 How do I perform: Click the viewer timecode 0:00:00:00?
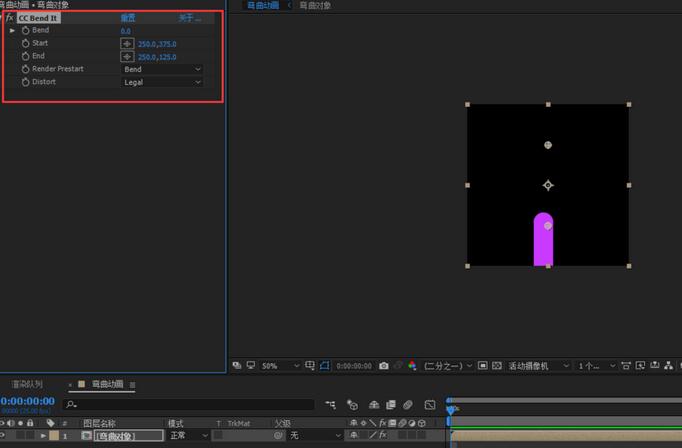coord(354,366)
